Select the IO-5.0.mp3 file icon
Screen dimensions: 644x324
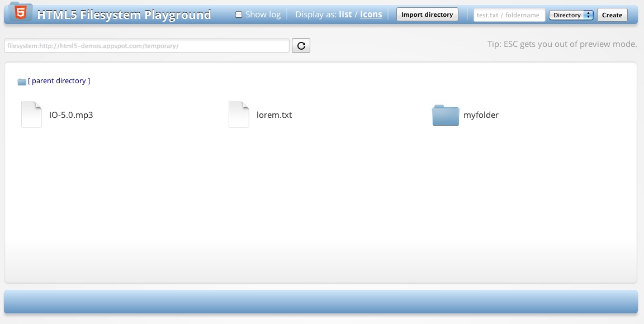[32, 115]
